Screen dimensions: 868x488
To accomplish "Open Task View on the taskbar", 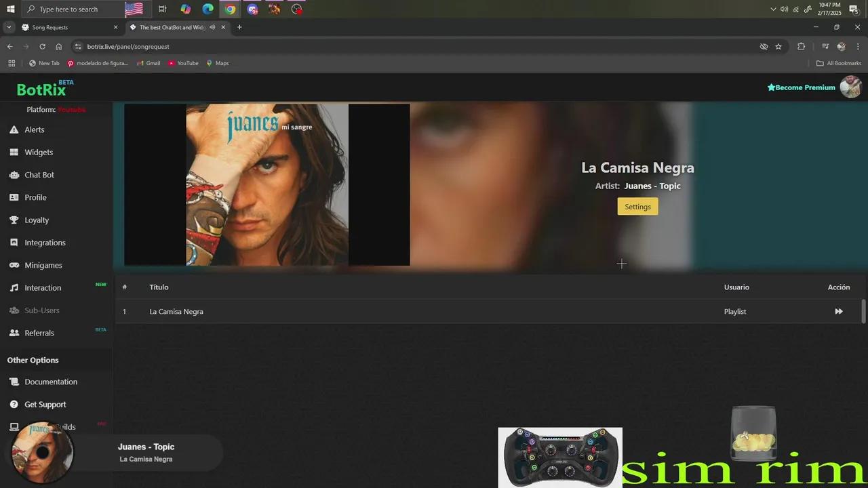I will click(163, 9).
